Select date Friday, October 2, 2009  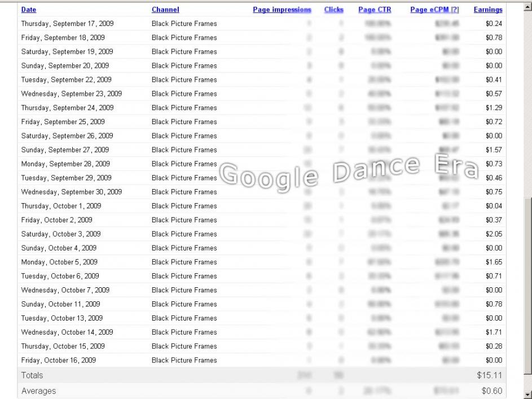(x=56, y=220)
